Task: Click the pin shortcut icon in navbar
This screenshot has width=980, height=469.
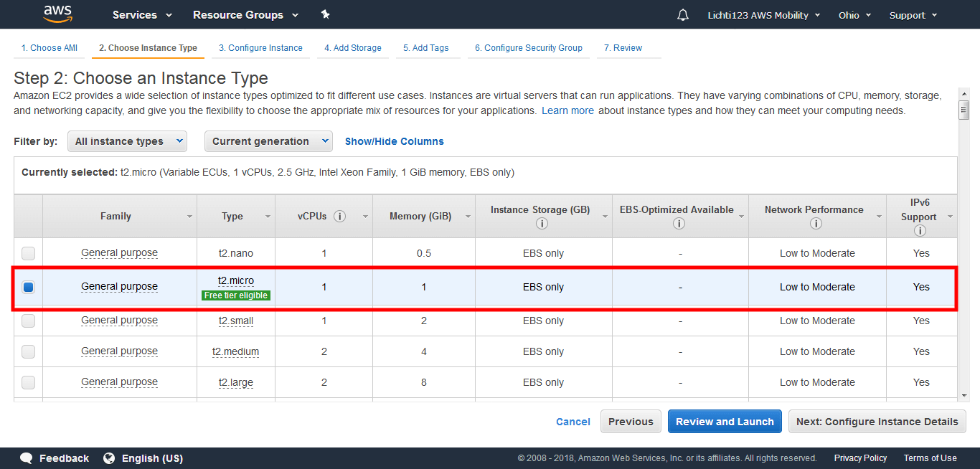Action: (x=325, y=14)
